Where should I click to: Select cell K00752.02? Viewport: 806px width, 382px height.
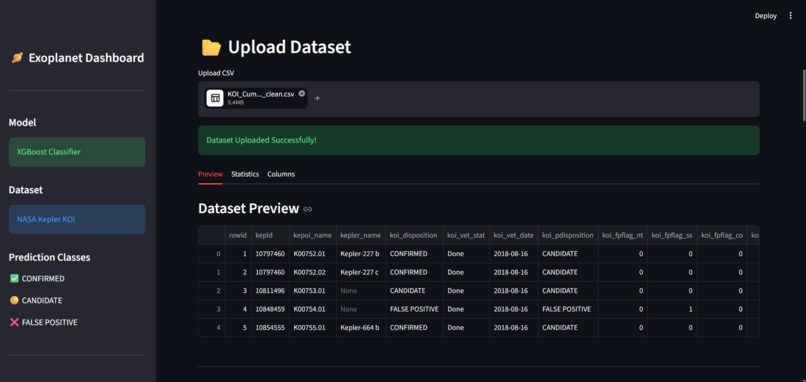click(313, 272)
